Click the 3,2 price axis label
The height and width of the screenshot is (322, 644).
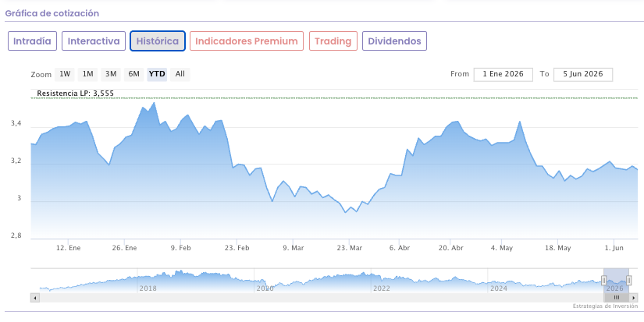pyautogui.click(x=16, y=161)
